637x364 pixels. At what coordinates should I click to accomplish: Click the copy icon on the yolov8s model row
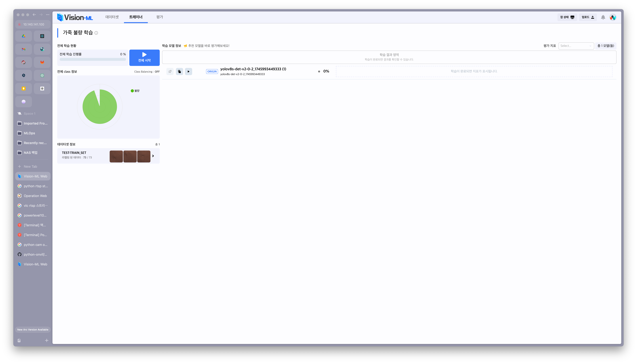[179, 72]
